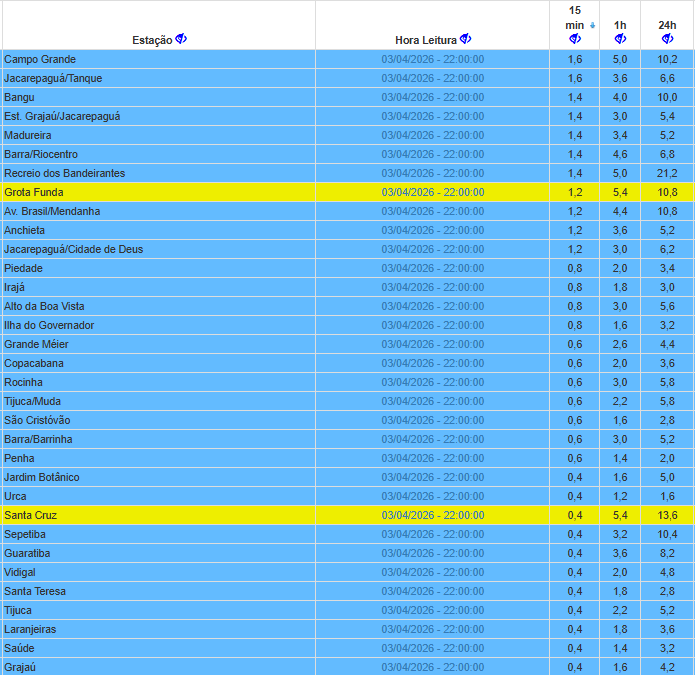
Task: Click the sort arrow beside 15 min
Action: pos(592,26)
